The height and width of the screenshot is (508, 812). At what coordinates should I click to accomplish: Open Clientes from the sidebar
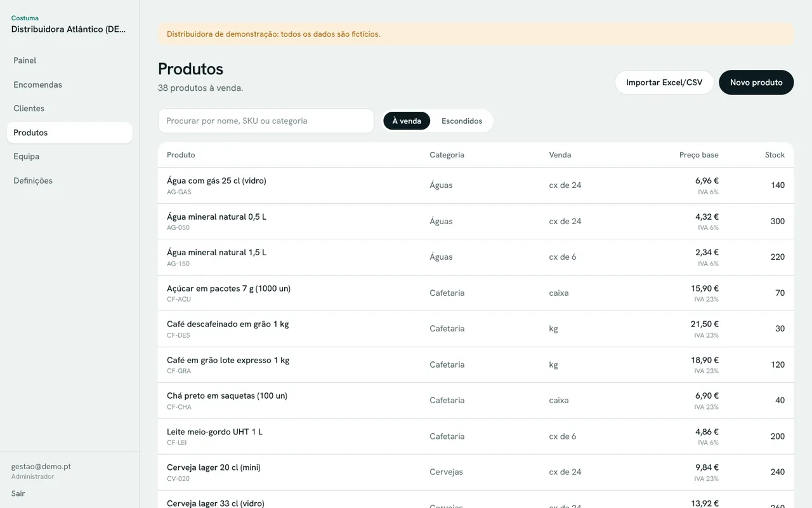tap(70, 109)
